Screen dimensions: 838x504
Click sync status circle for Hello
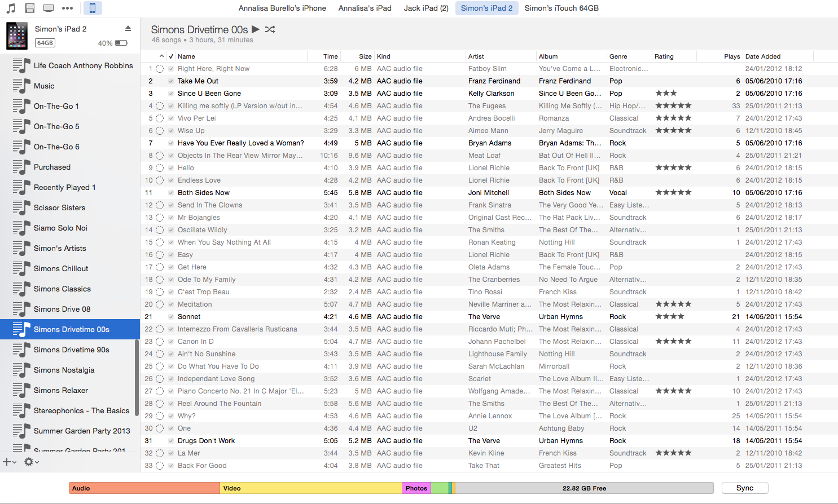[160, 168]
